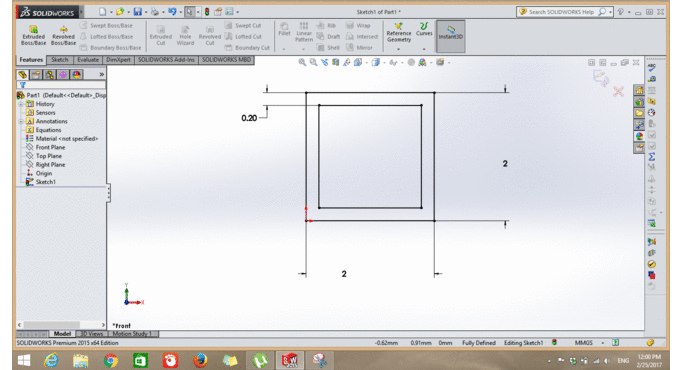Viewport: 683px width, 370px height.
Task: Open DisplayManager color ball tab icon
Action: click(x=77, y=75)
